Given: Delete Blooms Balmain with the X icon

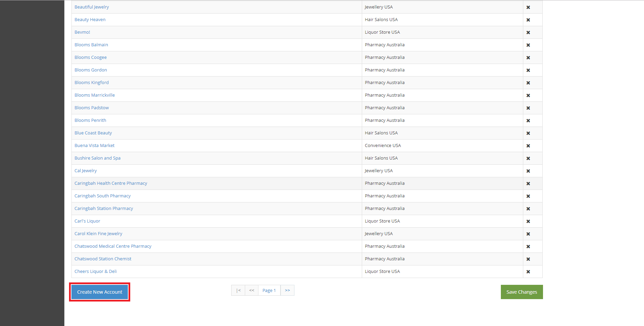Looking at the screenshot, I should click(x=528, y=45).
